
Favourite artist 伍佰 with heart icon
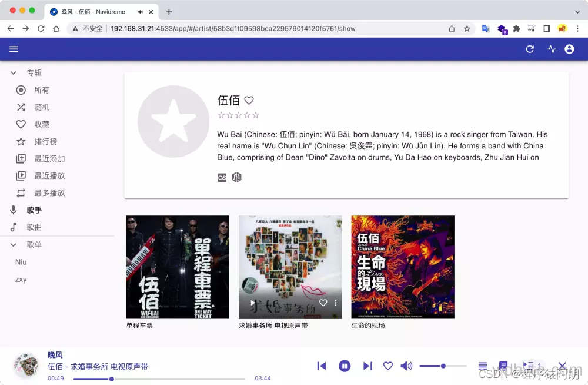coord(249,100)
